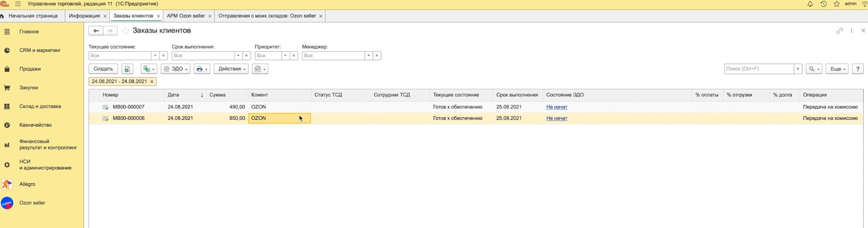Switch to the АРМ Ozon seller tab
868x228 pixels.
186,16
